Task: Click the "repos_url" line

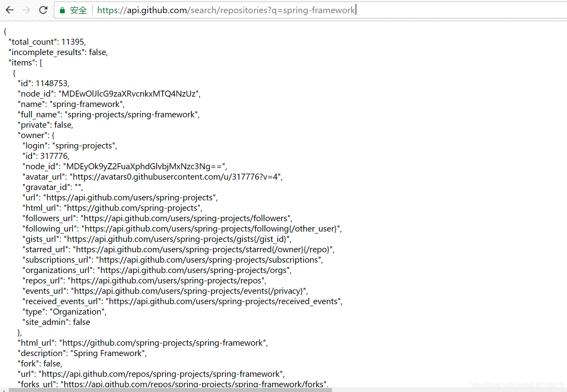Action: 144,281
